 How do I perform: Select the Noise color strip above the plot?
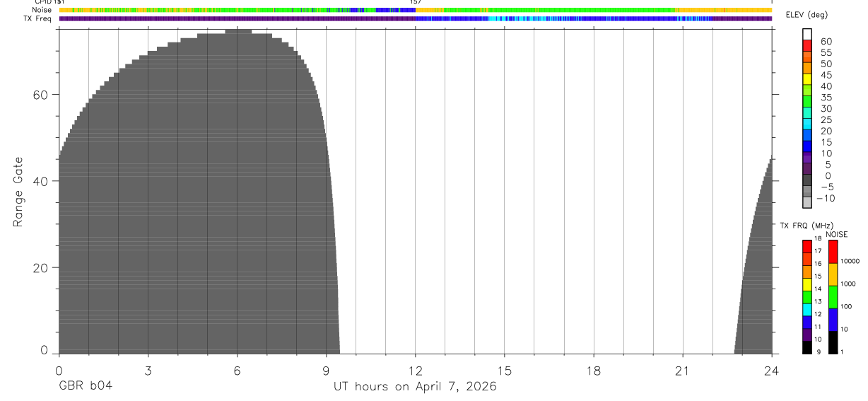(415, 10)
